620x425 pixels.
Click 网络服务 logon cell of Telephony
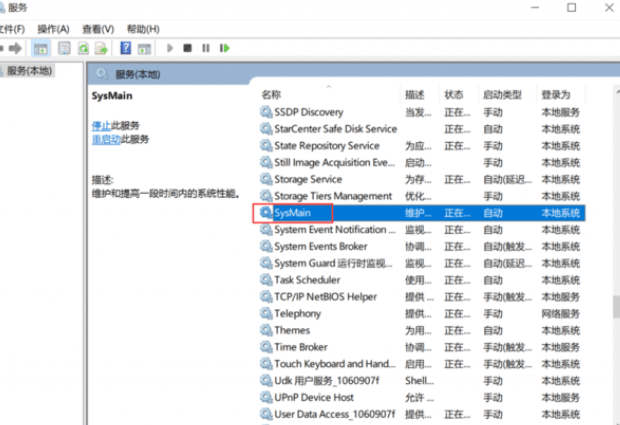point(560,314)
